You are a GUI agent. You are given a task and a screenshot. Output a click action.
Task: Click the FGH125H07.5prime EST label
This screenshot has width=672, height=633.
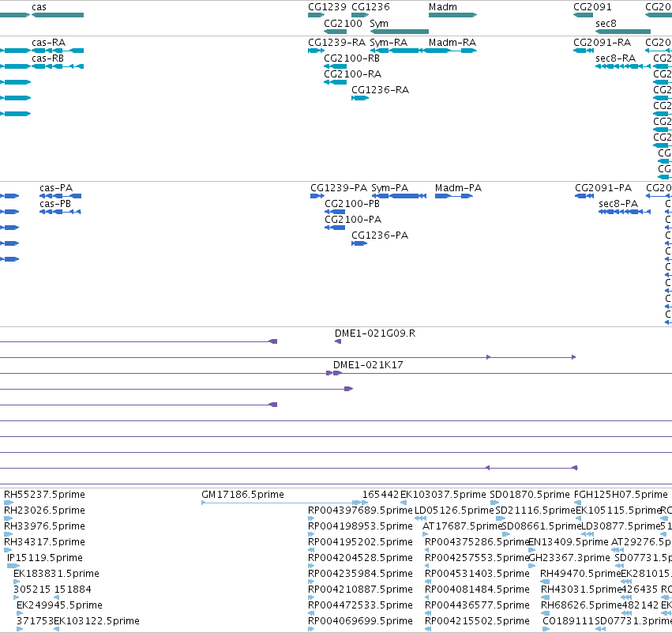[x=621, y=495]
